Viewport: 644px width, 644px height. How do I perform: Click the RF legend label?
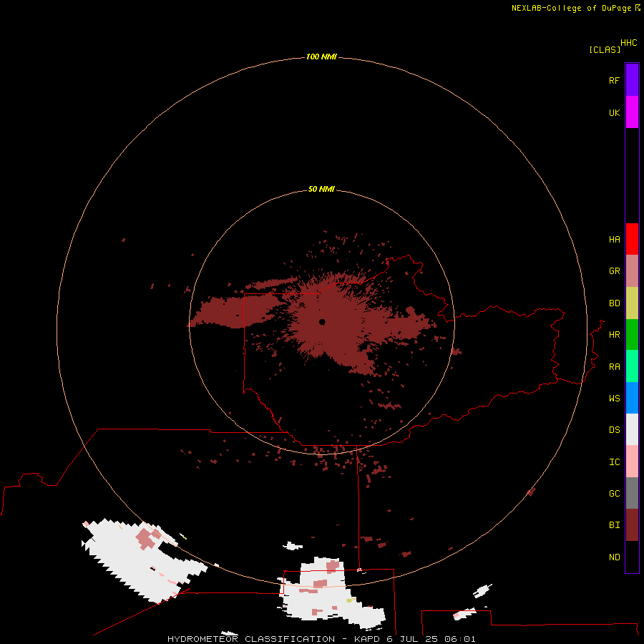click(614, 80)
